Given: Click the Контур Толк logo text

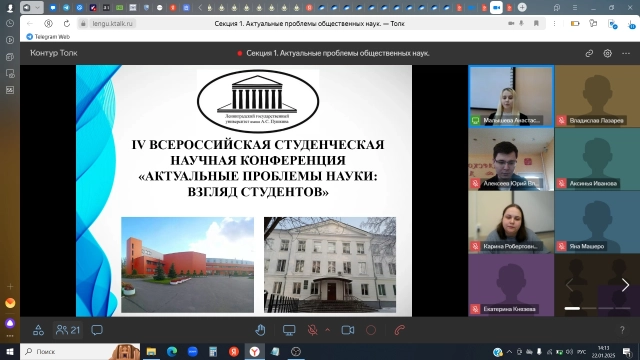Looking at the screenshot, I should [x=53, y=53].
